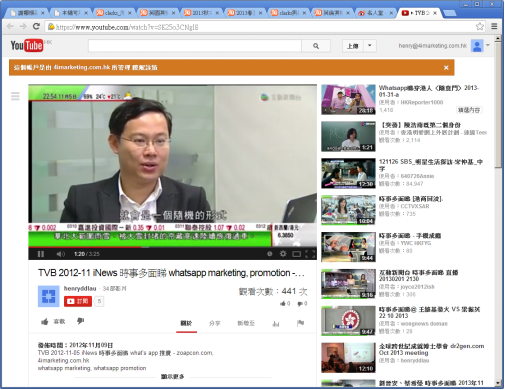Open the 121126 SBS suggested video title

point(430,165)
